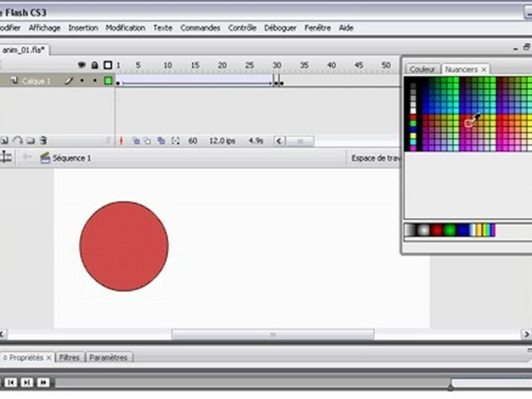Open modify onion markers options
This screenshot has height=399, width=532.
point(175,140)
